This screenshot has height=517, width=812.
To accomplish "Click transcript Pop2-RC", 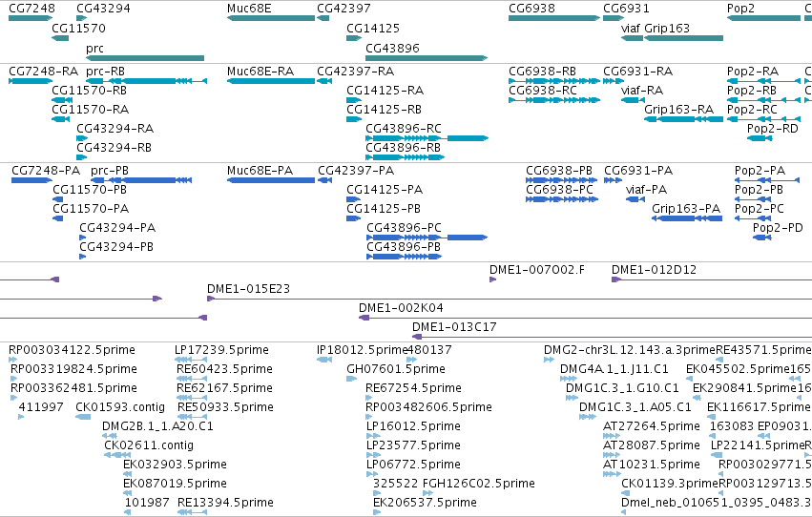I will click(x=764, y=119).
